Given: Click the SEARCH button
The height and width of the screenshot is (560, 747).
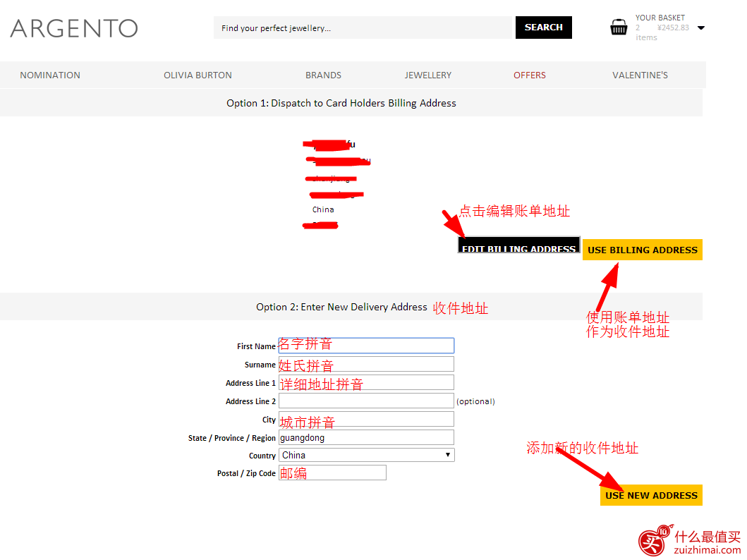Looking at the screenshot, I should pyautogui.click(x=544, y=28).
